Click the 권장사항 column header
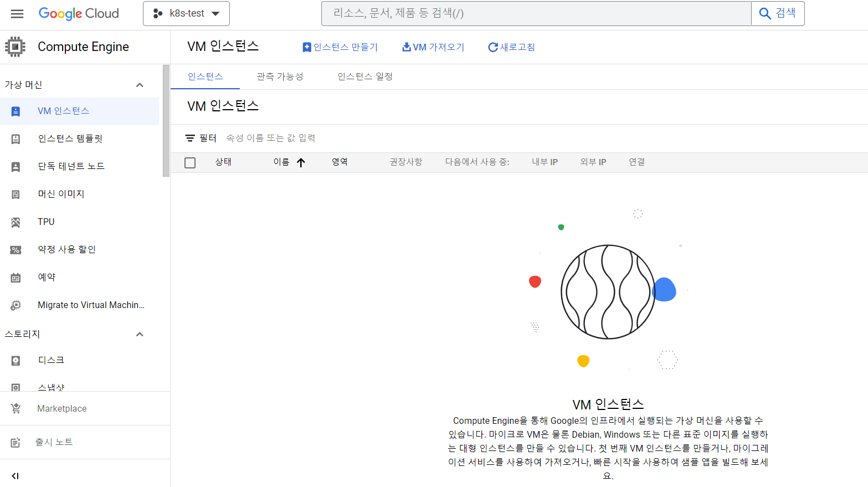868x487 pixels. pyautogui.click(x=406, y=162)
